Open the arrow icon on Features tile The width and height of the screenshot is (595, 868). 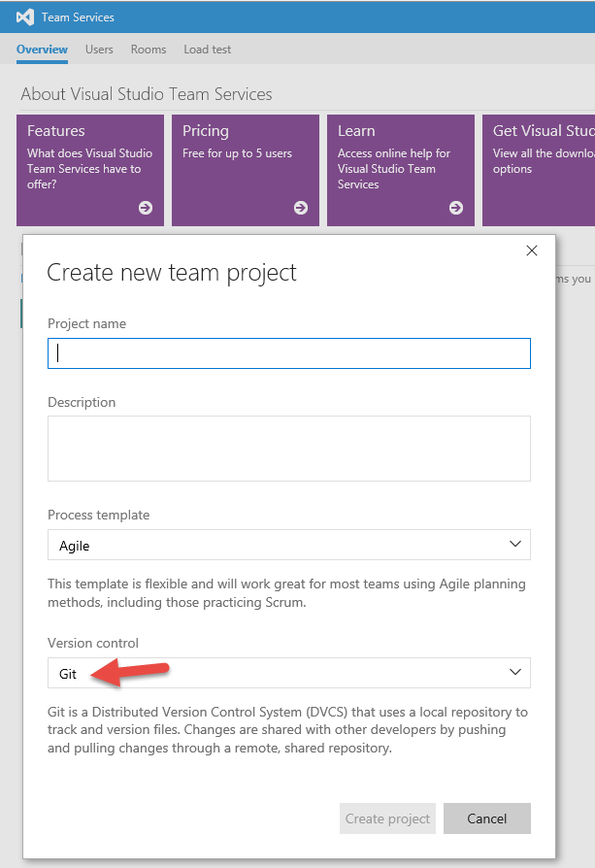[x=146, y=208]
